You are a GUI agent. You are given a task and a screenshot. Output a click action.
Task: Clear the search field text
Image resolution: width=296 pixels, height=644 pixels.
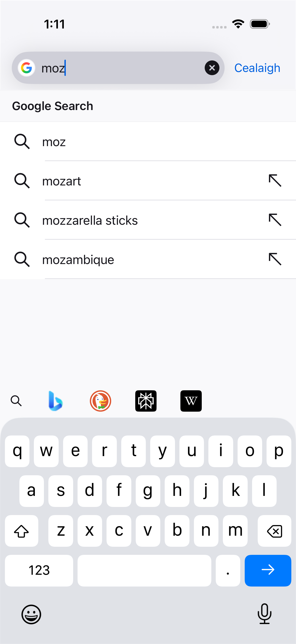click(x=212, y=68)
